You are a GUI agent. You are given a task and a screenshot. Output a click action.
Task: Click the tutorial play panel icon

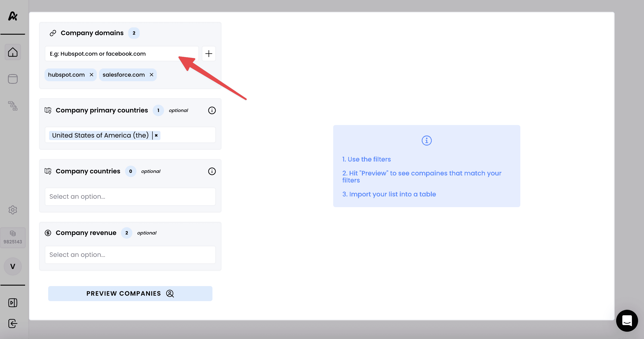pos(13,302)
